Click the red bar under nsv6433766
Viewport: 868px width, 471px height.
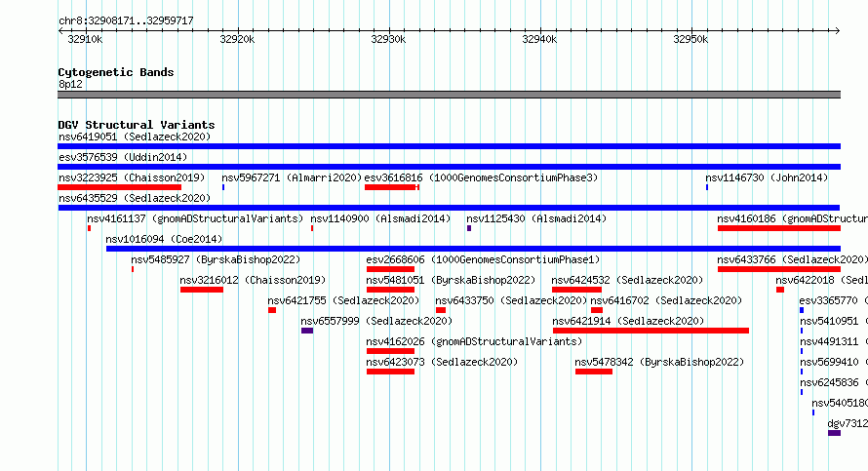[779, 269]
